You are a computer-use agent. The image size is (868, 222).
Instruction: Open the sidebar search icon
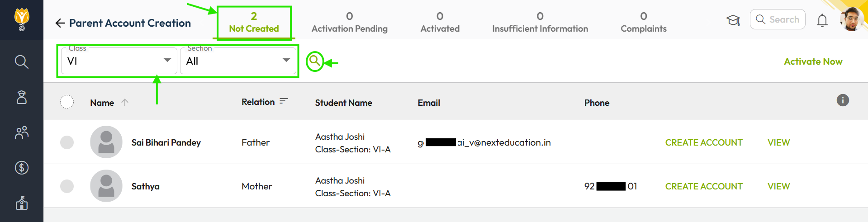click(21, 61)
